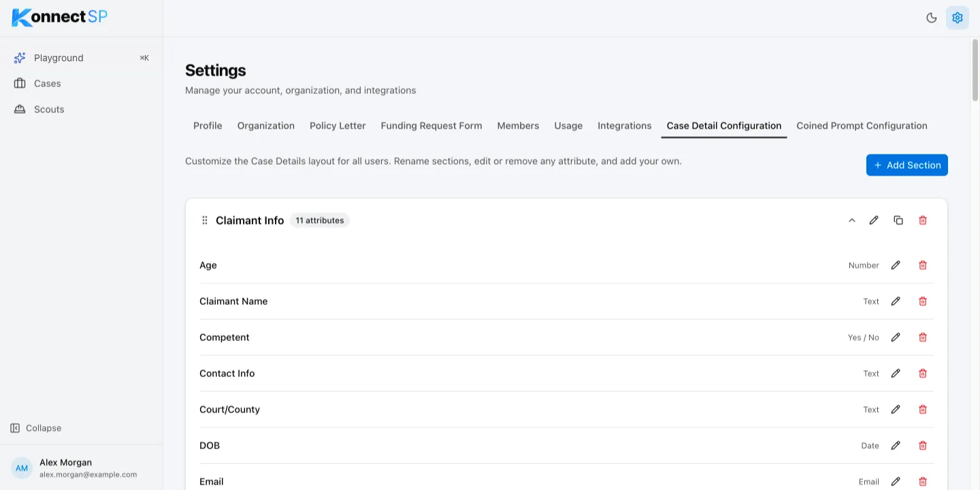
Task: Edit the Court/County attribute
Action: click(x=896, y=410)
